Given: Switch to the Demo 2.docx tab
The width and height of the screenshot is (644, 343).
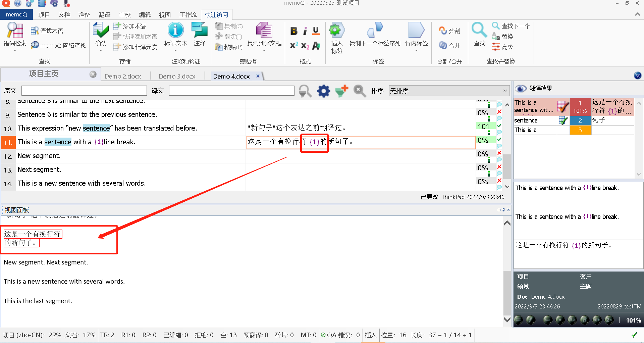Looking at the screenshot, I should [123, 76].
